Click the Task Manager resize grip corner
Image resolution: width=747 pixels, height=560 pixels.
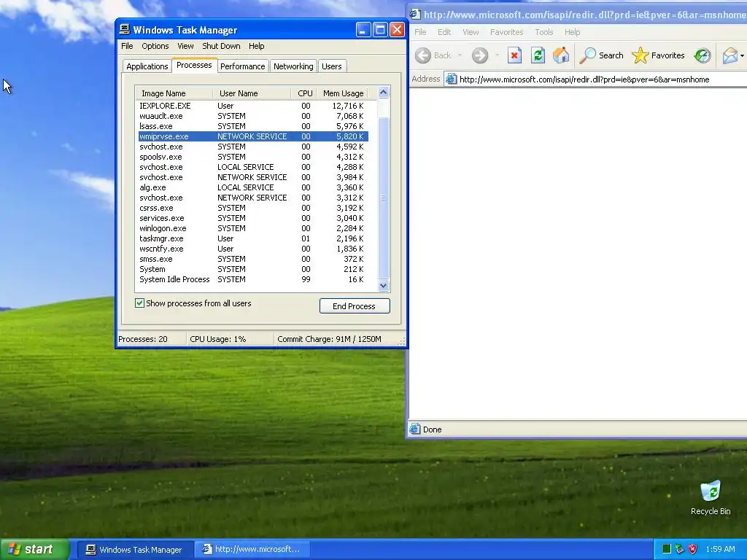[x=401, y=341]
